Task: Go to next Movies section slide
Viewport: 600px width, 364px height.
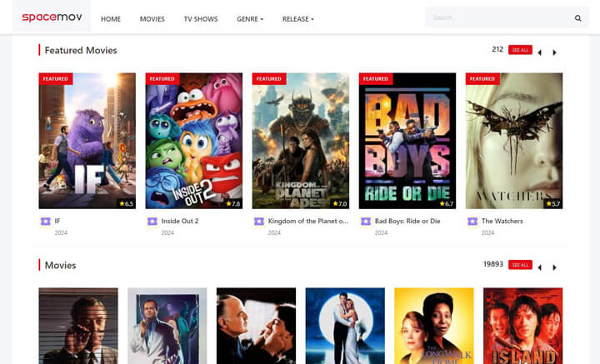Action: click(554, 267)
